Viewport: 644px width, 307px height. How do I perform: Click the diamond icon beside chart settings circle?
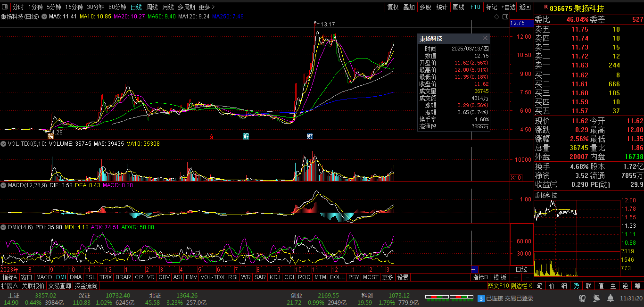[x=496, y=17]
